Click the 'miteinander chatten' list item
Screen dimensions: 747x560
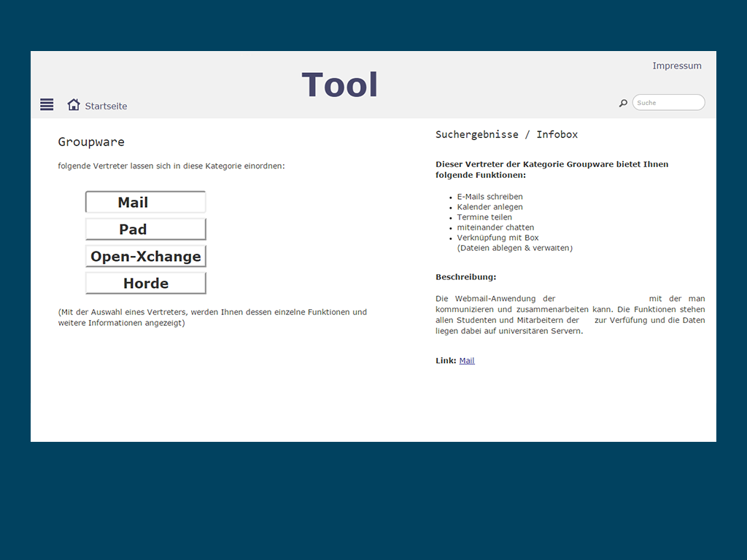(x=495, y=227)
